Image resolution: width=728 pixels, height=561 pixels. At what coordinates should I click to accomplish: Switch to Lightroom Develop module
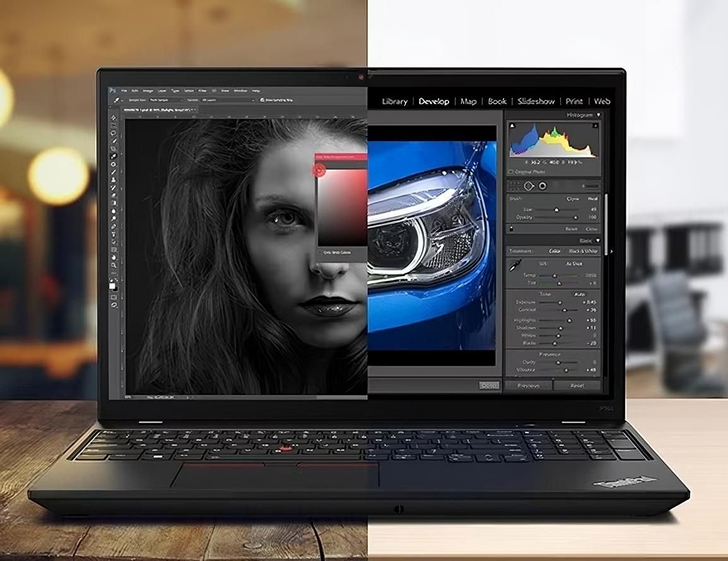click(434, 101)
